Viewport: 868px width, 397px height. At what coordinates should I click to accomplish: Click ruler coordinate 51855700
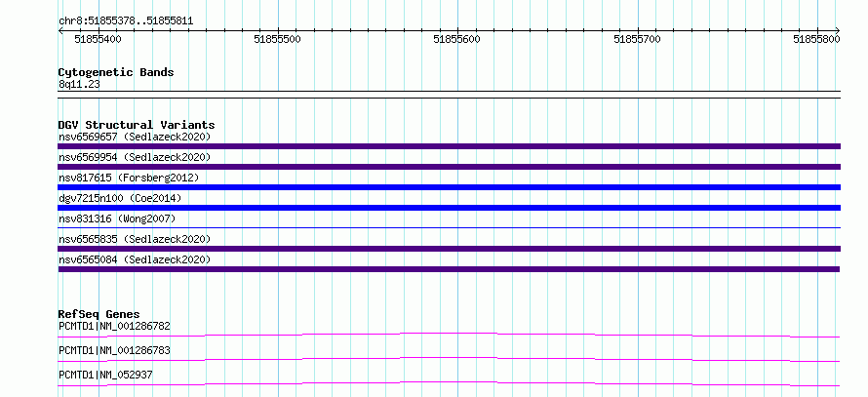click(x=637, y=39)
